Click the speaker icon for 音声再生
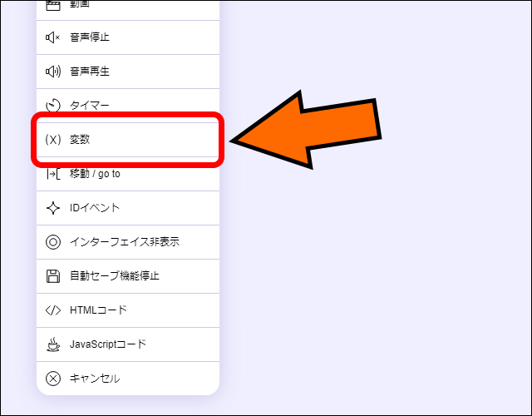This screenshot has height=416, width=532. pyautogui.click(x=53, y=72)
